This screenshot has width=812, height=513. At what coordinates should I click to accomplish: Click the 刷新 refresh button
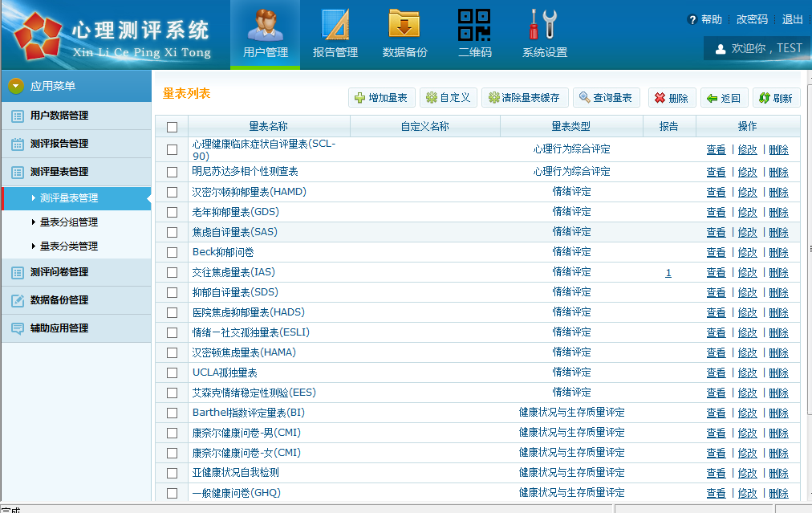(x=775, y=98)
